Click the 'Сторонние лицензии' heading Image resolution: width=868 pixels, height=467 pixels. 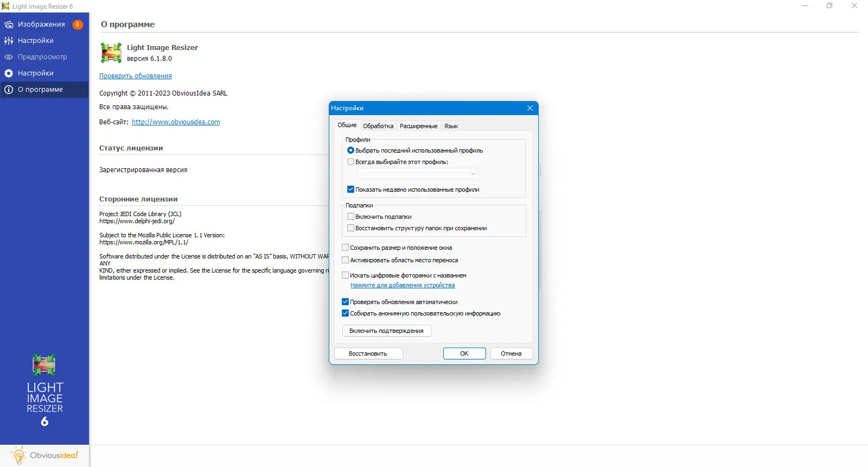coord(138,199)
